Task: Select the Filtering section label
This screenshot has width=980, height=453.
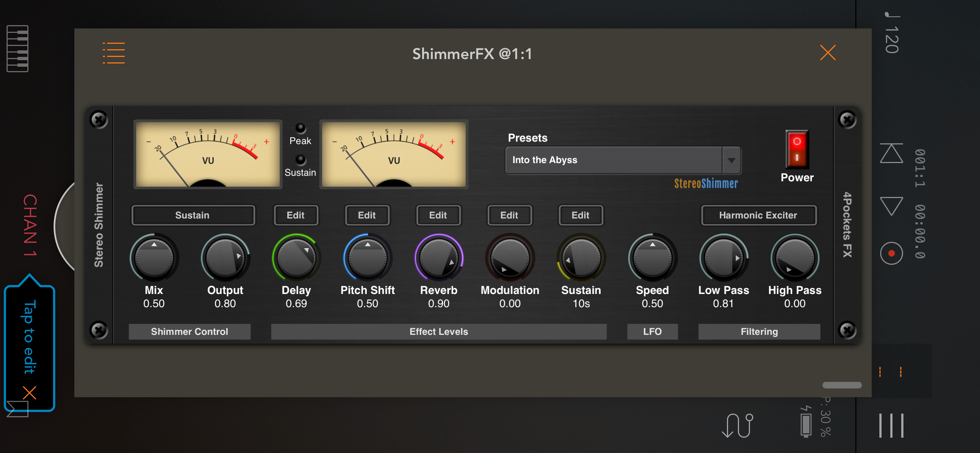Action: point(759,332)
